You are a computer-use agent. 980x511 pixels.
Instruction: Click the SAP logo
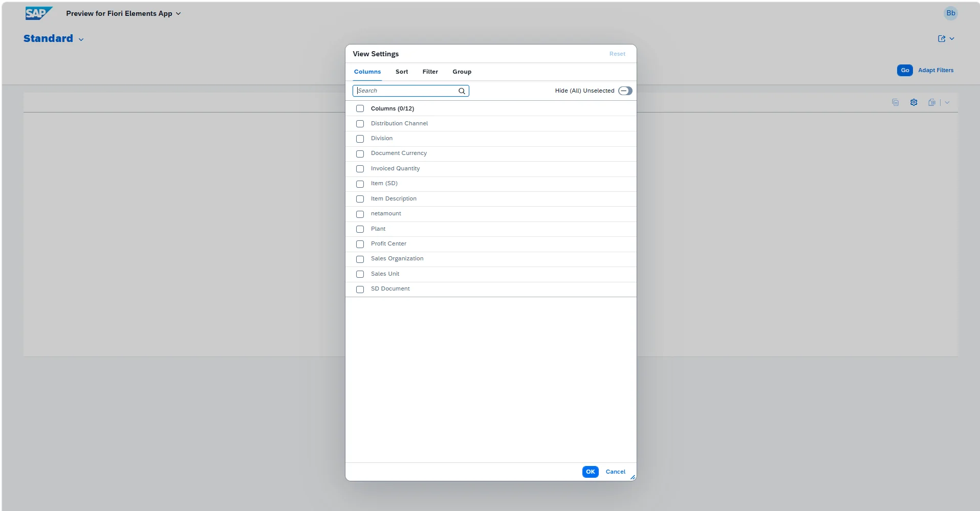pyautogui.click(x=39, y=13)
